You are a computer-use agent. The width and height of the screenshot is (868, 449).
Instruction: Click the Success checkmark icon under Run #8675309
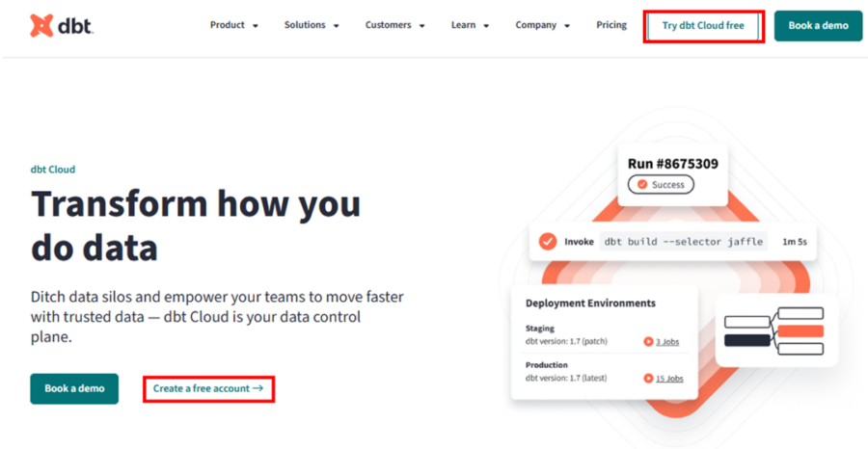[642, 185]
